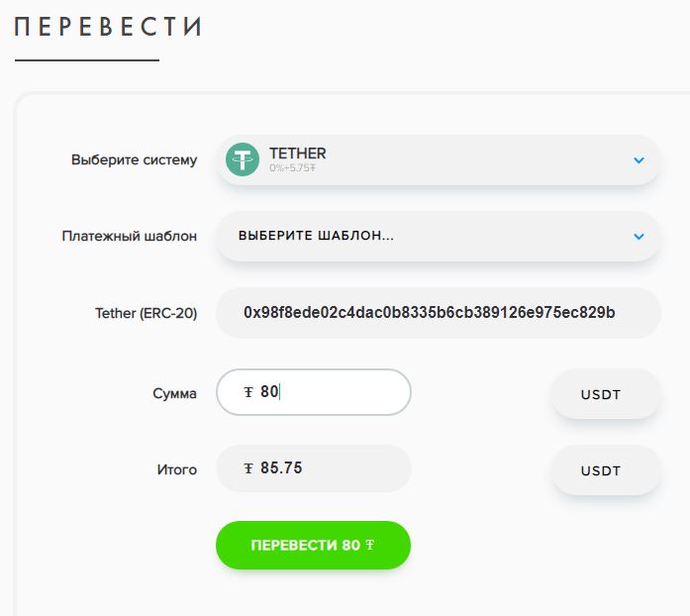Image resolution: width=690 pixels, height=616 pixels.
Task: Click the Выберите систему label
Action: pos(134,159)
